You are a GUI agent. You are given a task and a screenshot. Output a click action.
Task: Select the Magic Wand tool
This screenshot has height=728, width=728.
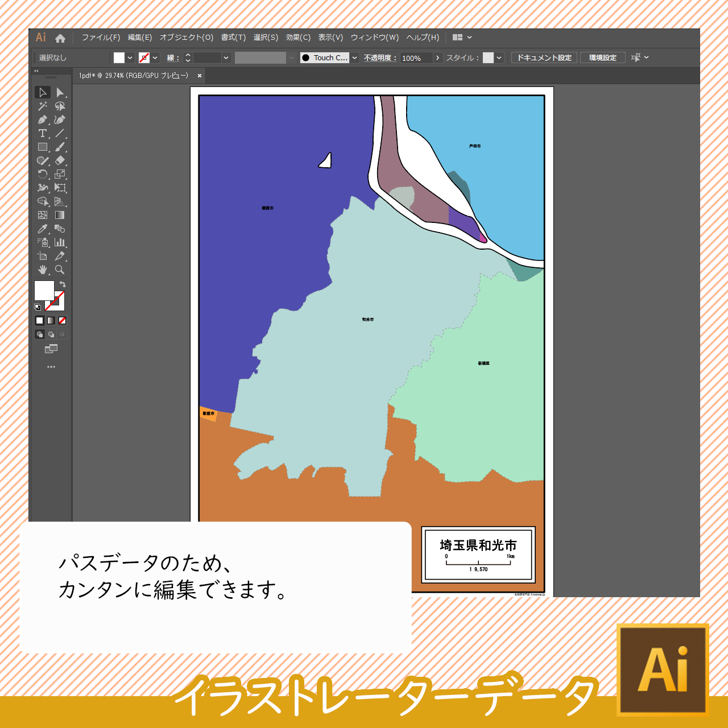(x=43, y=106)
